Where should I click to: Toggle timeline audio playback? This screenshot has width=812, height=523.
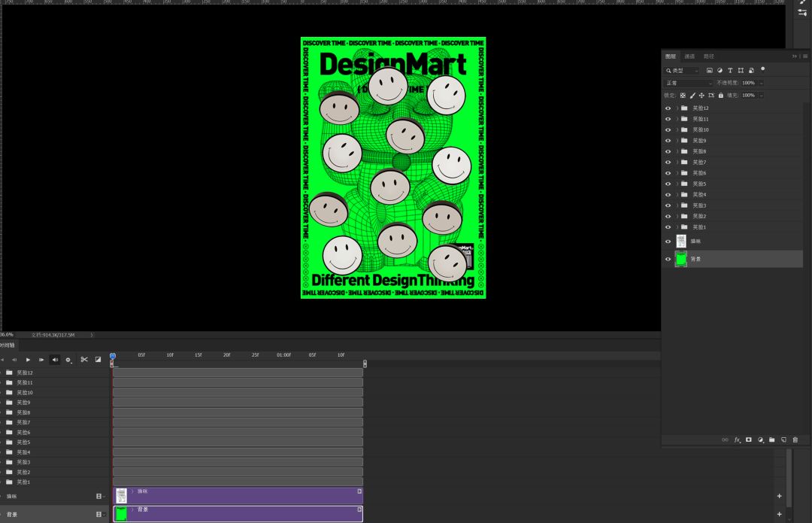pos(55,360)
